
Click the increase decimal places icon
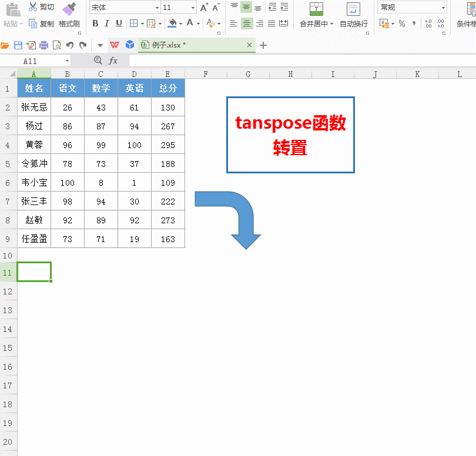pyautogui.click(x=428, y=24)
